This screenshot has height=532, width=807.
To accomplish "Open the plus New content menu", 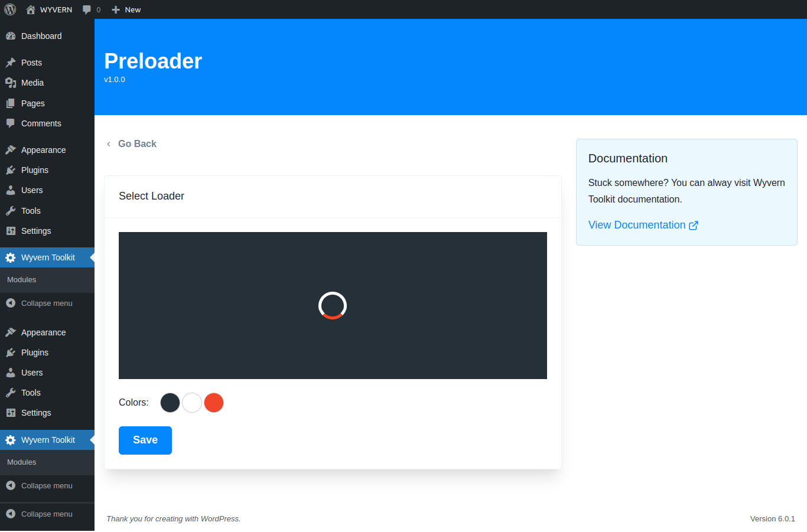I will click(126, 9).
